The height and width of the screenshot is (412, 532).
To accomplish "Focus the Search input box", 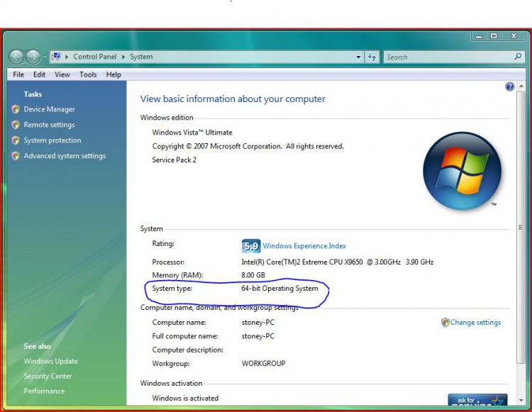I will 448,57.
